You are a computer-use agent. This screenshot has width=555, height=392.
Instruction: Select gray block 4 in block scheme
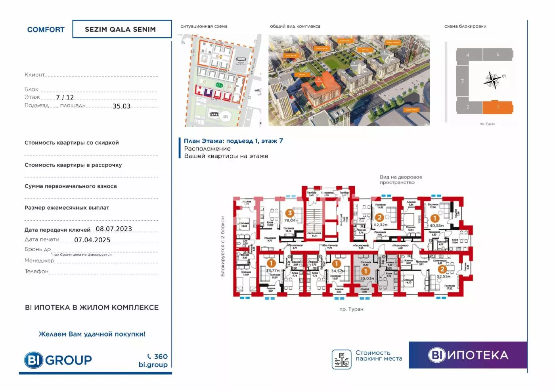point(469,55)
